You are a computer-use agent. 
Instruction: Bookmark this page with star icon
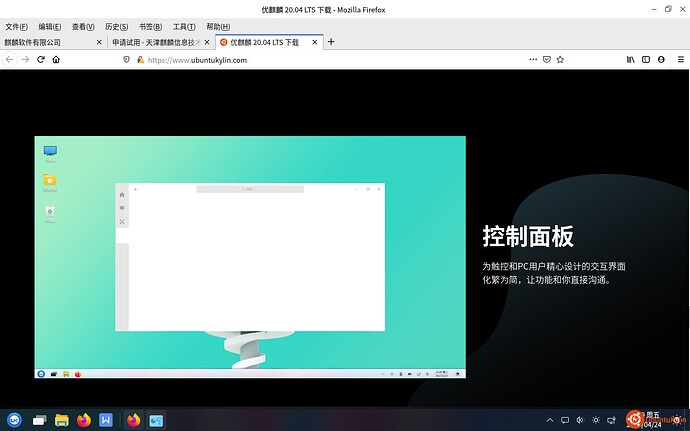pos(560,59)
